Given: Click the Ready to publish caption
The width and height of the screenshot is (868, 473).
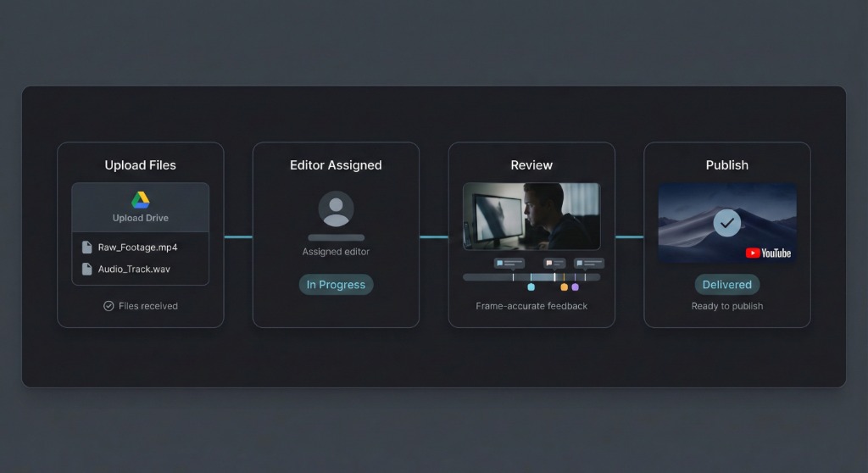Looking at the screenshot, I should click(726, 306).
